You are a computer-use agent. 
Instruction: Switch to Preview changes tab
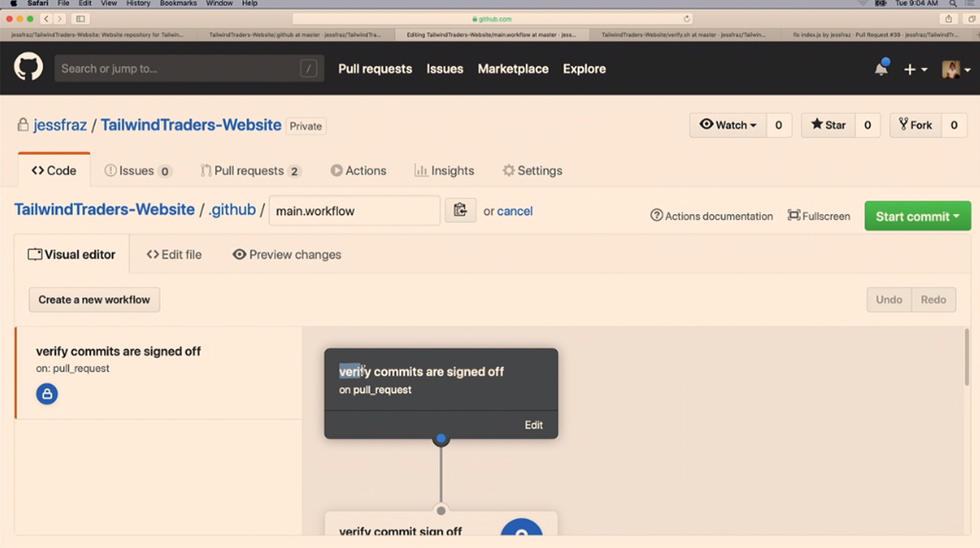tap(287, 254)
